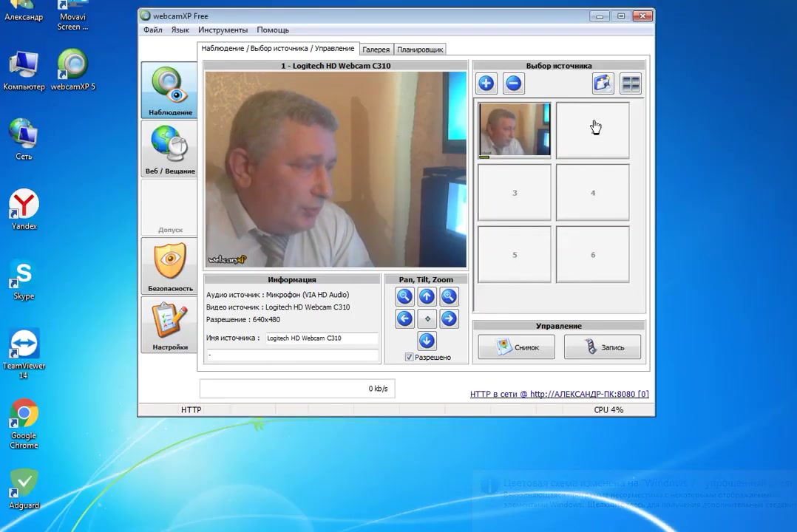This screenshot has width=797, height=532.
Task: Open the Инструменты menu
Action: [223, 30]
